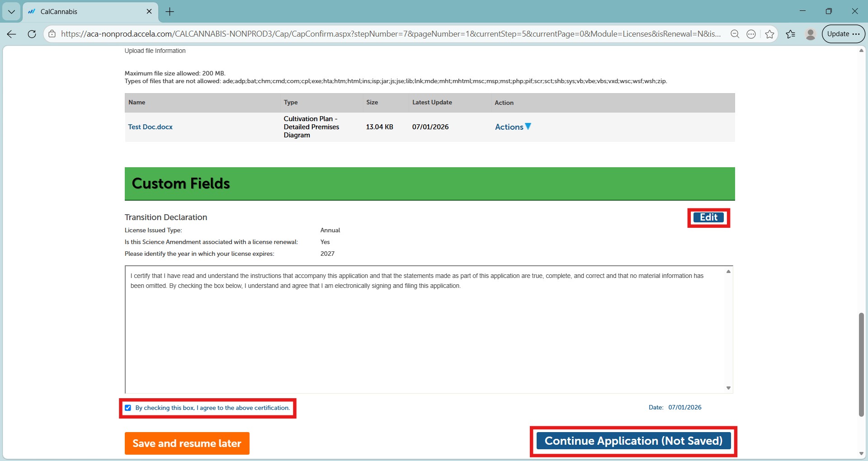The width and height of the screenshot is (868, 461).
Task: Open the zoom magnifier icon
Action: click(735, 34)
